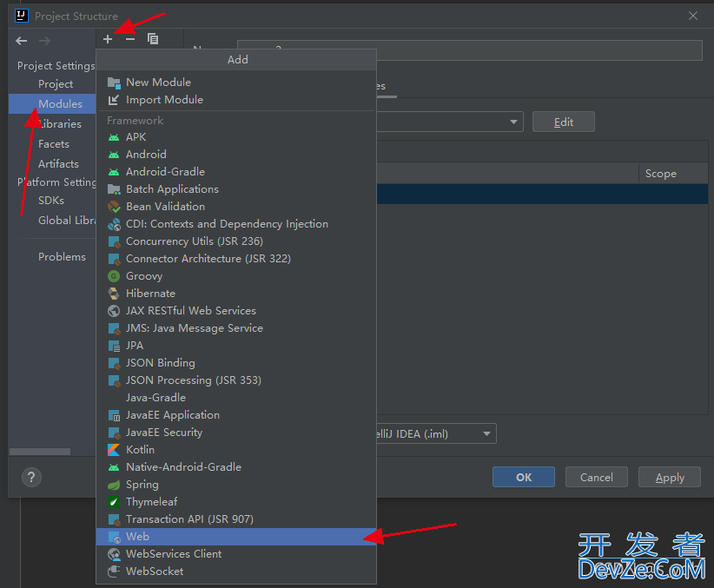714x588 pixels.
Task: Select APK framework icon entry
Action: click(x=236, y=137)
